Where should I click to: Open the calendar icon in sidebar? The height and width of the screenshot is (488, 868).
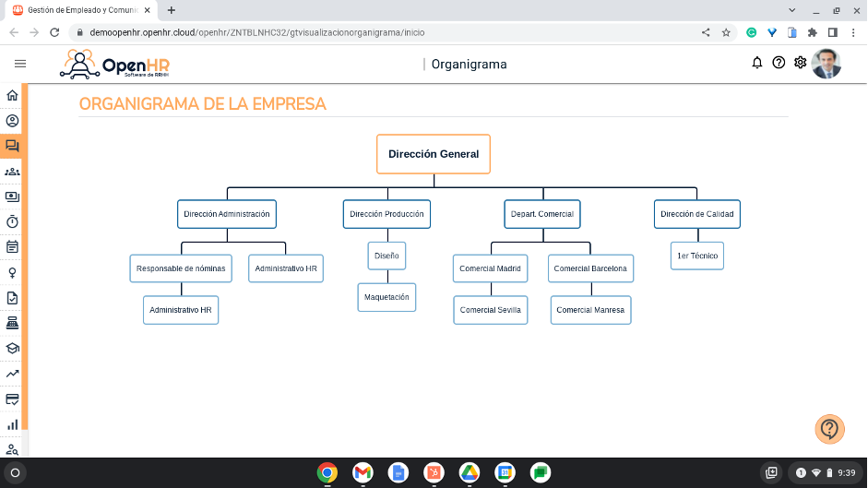click(x=12, y=247)
